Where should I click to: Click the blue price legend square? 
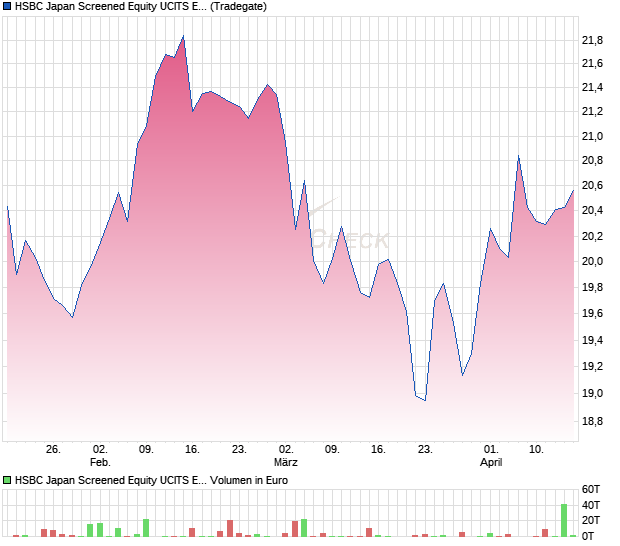(8, 7)
